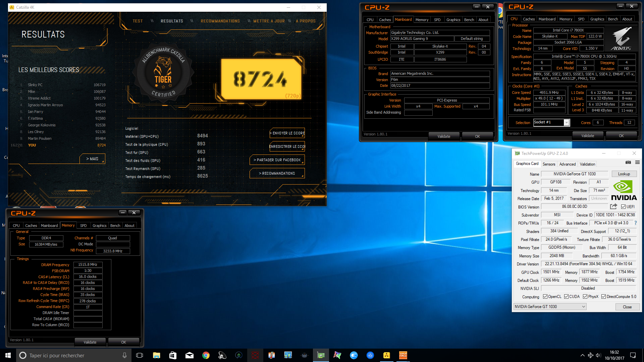Click ENVOYER LE SCORE button
Screen dimensions: 644x362
287,133
